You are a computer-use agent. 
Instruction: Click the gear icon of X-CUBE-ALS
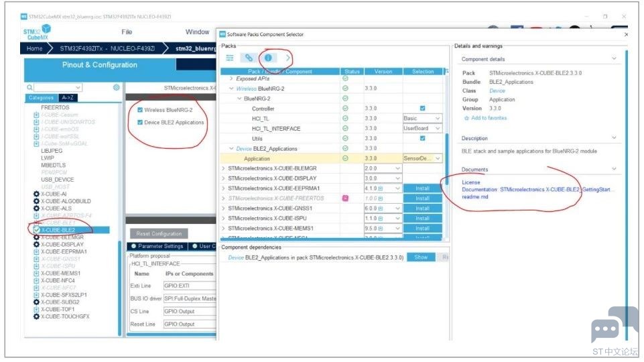pyautogui.click(x=36, y=208)
